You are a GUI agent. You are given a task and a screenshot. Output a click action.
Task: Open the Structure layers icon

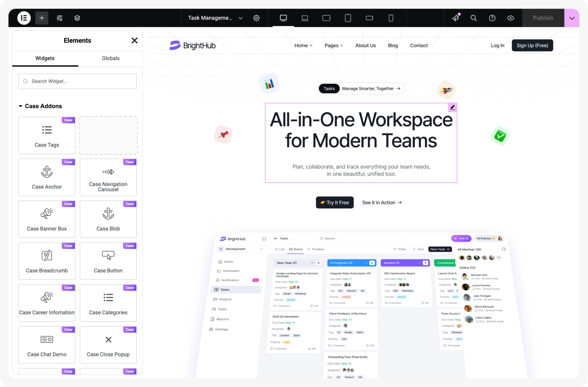[x=77, y=18]
